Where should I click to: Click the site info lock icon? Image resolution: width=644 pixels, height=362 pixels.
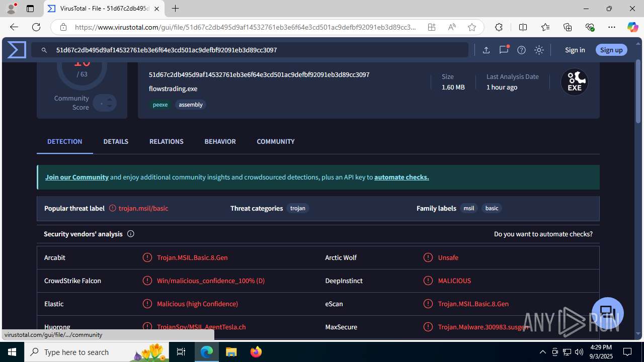[x=63, y=27]
